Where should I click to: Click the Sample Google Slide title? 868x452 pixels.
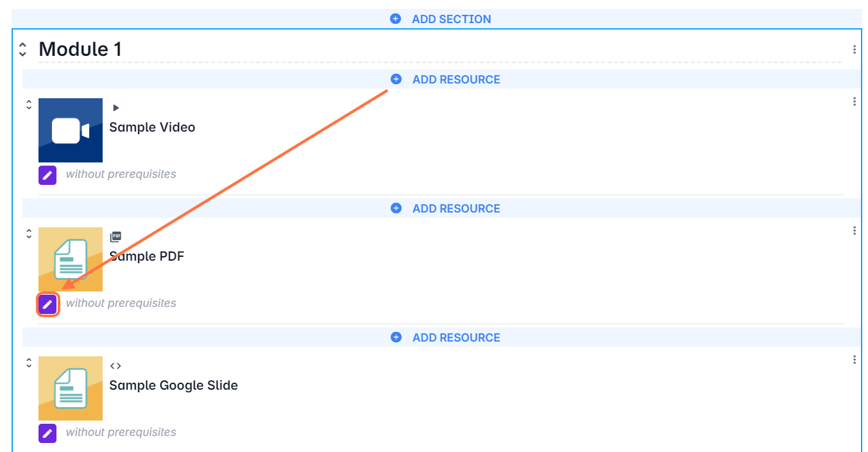pos(173,385)
